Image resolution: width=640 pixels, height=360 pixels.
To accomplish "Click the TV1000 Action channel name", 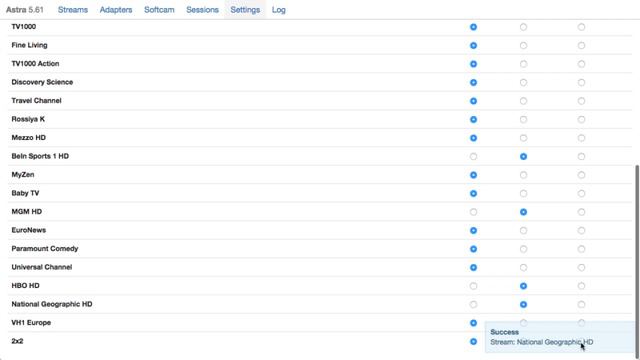I will [x=36, y=64].
